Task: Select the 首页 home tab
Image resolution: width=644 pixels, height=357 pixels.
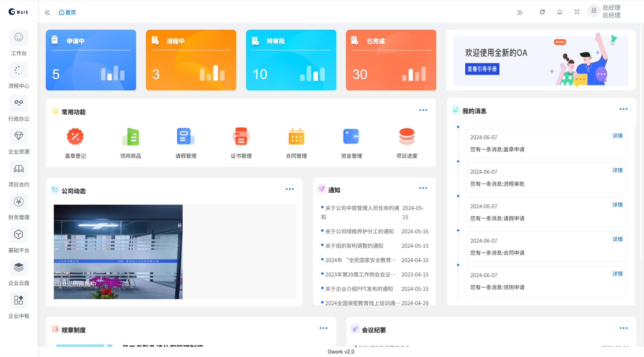Action: [67, 13]
